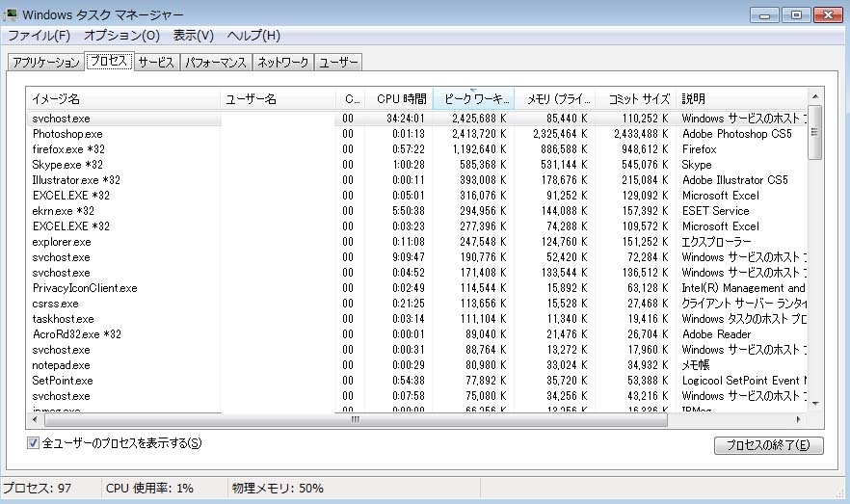Sort by ピーク ワーキング column header
This screenshot has height=504, width=850.
coord(474,99)
